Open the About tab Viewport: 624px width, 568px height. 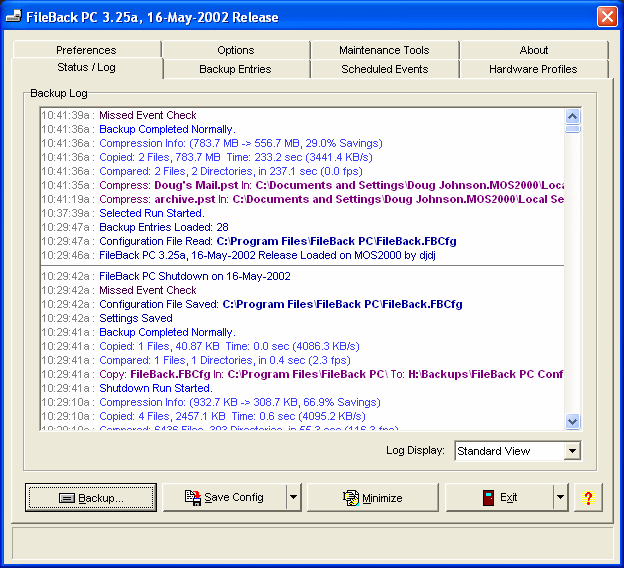point(534,50)
